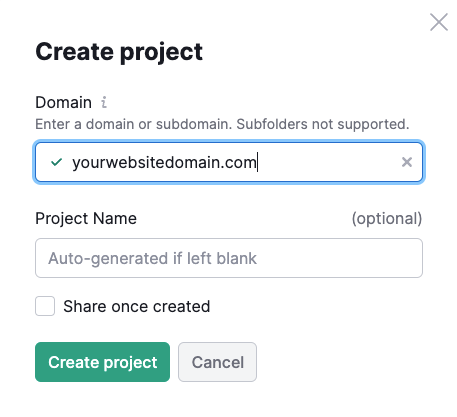457x417 pixels.
Task: Focus the Domain input field
Action: coord(229,162)
